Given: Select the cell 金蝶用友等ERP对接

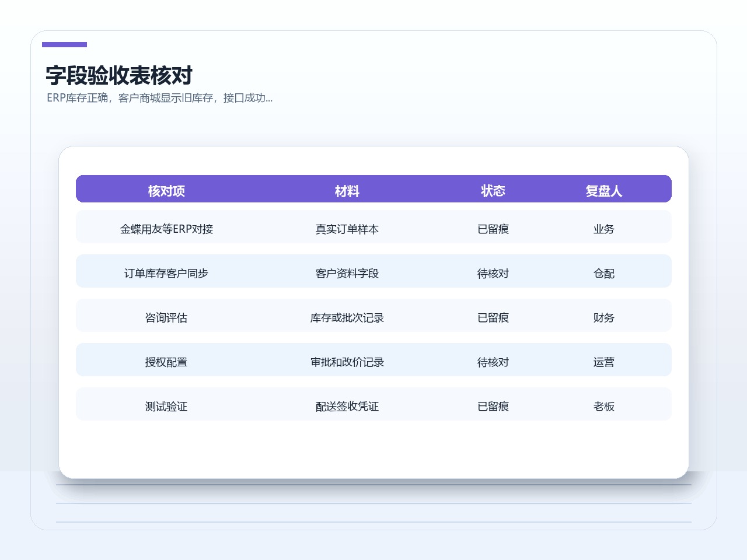Looking at the screenshot, I should (x=166, y=229).
